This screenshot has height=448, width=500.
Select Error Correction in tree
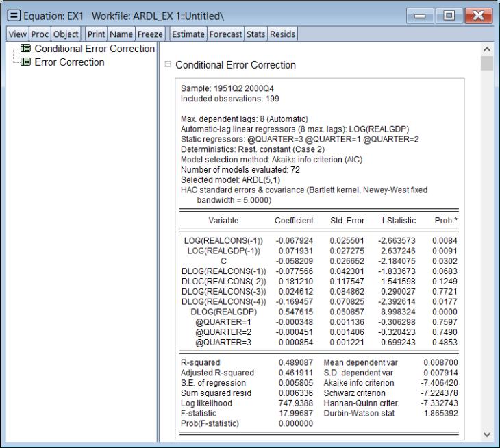click(x=69, y=62)
